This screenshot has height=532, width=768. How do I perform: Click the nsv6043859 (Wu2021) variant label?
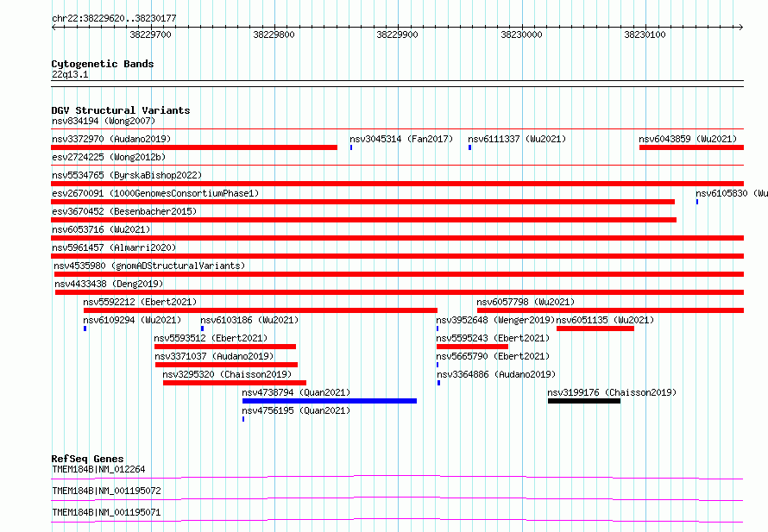[x=688, y=139]
